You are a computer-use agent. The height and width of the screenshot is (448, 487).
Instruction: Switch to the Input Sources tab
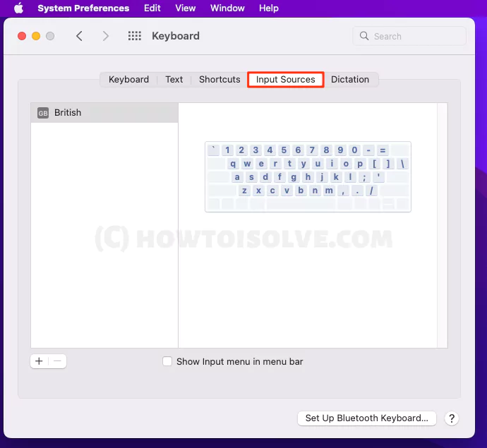(x=285, y=80)
